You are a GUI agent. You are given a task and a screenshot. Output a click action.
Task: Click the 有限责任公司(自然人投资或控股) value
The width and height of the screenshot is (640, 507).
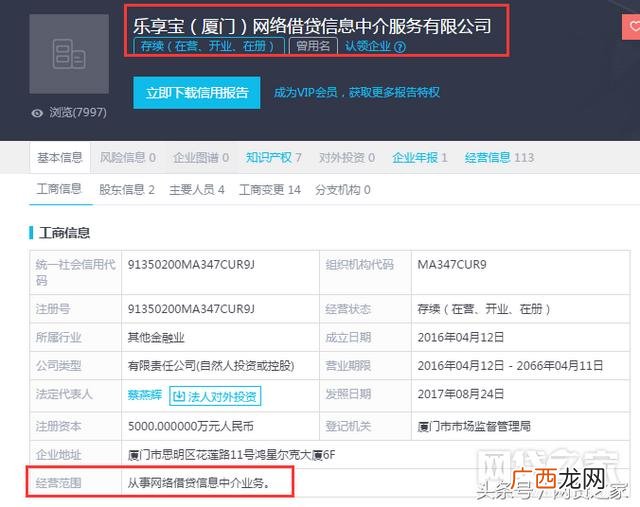point(211,366)
